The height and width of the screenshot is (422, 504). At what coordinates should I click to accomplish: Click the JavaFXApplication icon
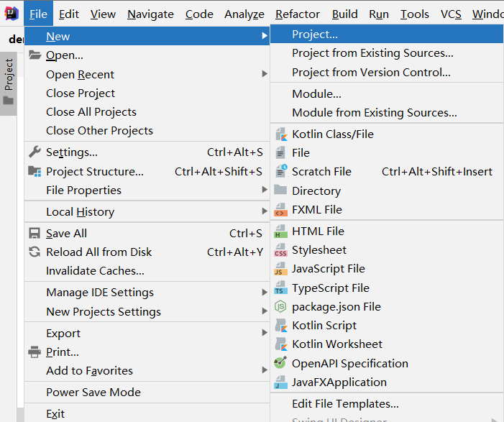pyautogui.click(x=280, y=382)
